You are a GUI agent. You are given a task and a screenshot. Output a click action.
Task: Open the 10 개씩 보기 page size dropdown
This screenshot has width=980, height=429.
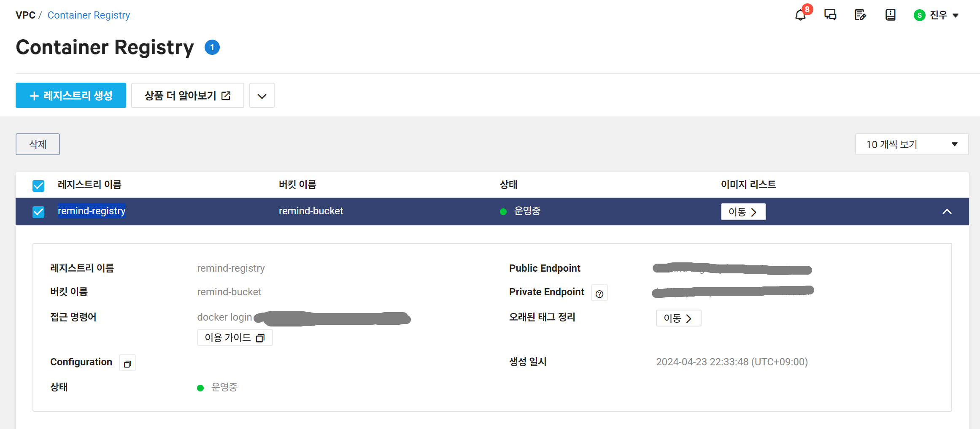tap(911, 144)
